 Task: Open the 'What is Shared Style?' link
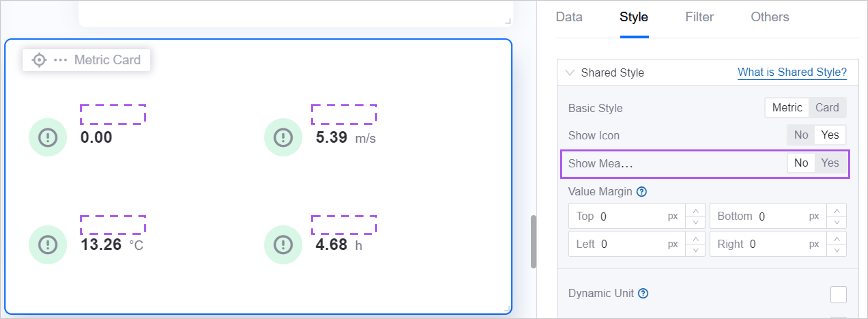(792, 72)
